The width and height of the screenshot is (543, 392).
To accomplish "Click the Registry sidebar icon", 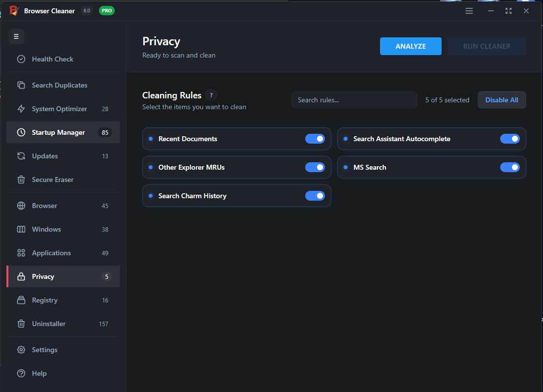I will pos(21,300).
